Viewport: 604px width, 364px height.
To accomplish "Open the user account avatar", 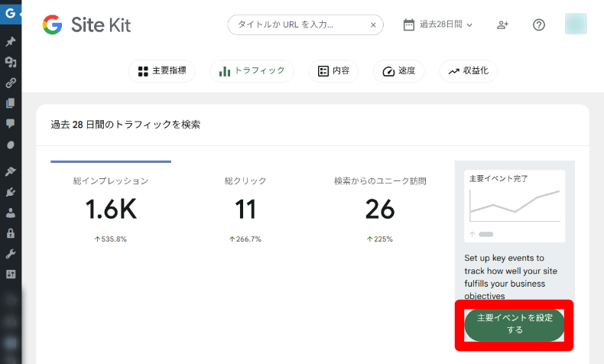I will coord(576,24).
